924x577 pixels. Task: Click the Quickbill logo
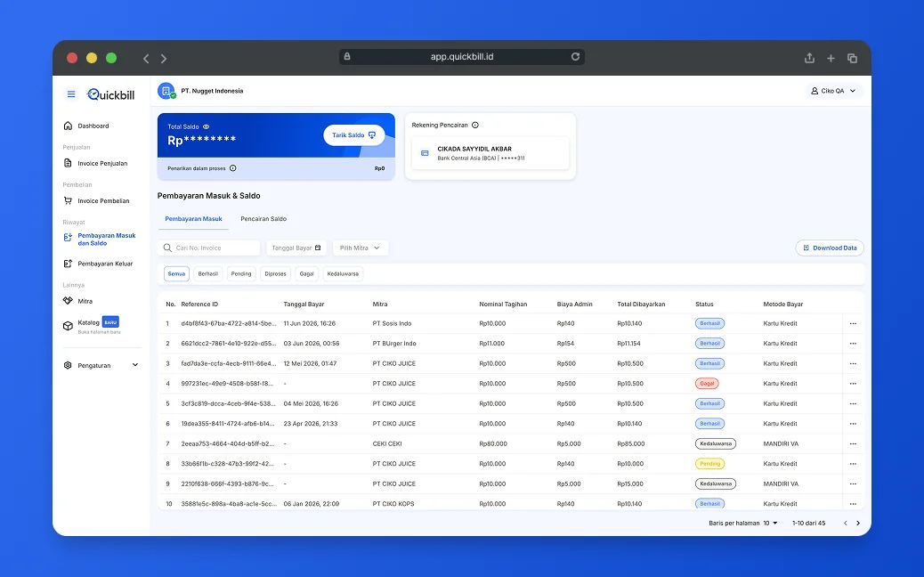click(110, 94)
